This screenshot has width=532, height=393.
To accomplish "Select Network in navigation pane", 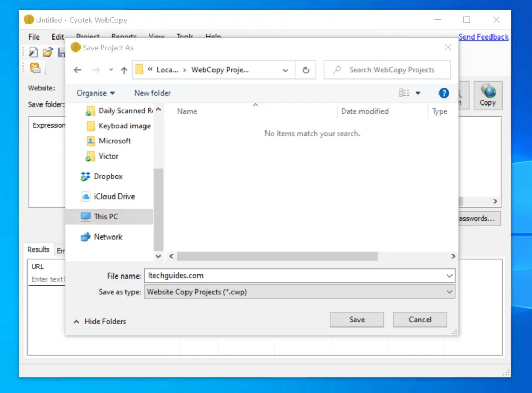I will coord(101,237).
